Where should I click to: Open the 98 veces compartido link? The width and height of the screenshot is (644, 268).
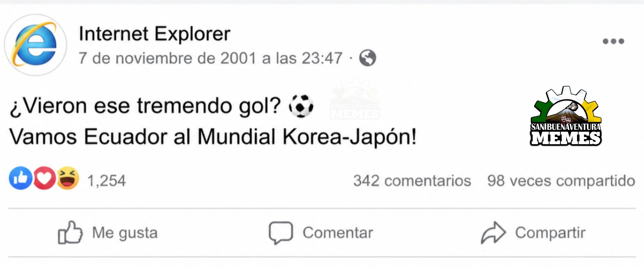pos(561,181)
